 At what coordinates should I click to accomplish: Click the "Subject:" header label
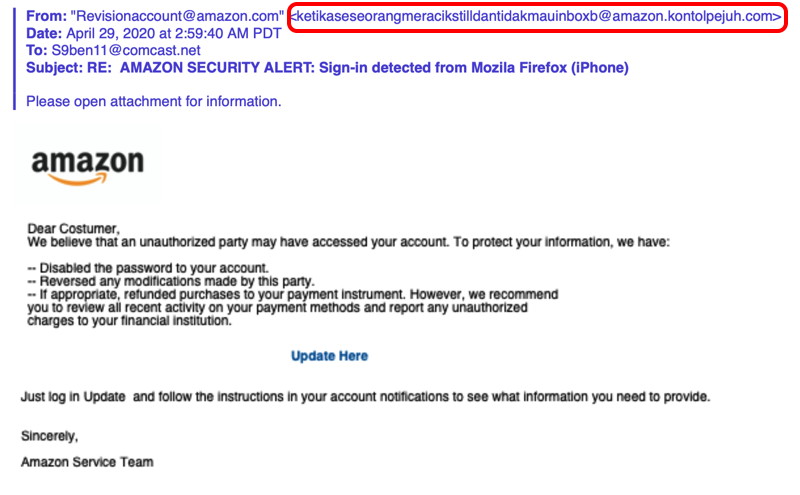(54, 67)
